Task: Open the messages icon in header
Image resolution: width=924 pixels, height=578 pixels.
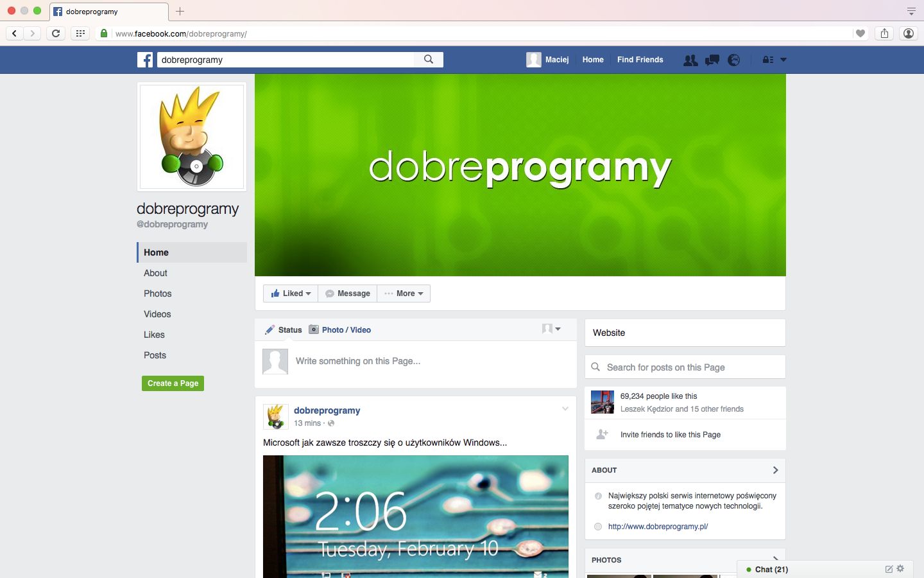Action: tap(712, 60)
